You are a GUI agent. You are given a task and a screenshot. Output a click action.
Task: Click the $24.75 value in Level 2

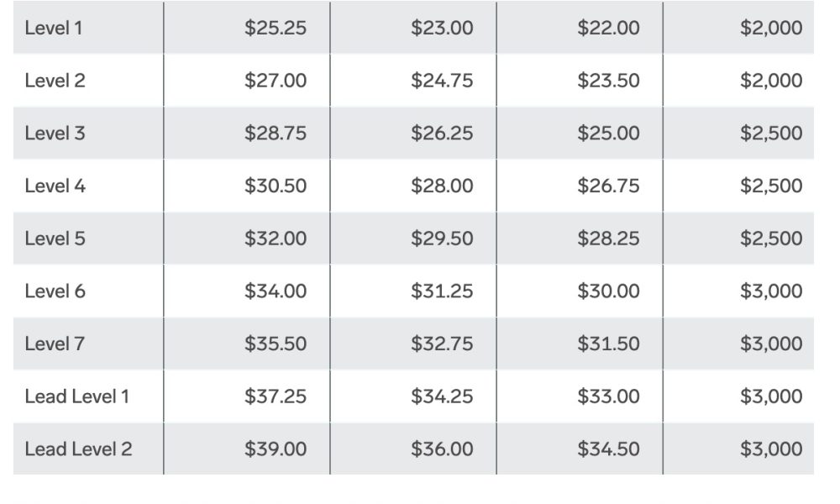pos(442,81)
